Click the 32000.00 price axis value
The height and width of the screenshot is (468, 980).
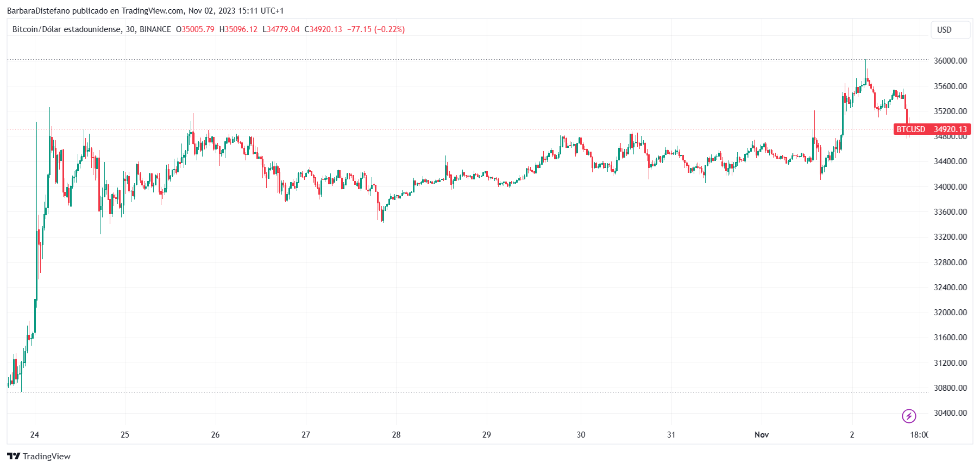tap(950, 312)
